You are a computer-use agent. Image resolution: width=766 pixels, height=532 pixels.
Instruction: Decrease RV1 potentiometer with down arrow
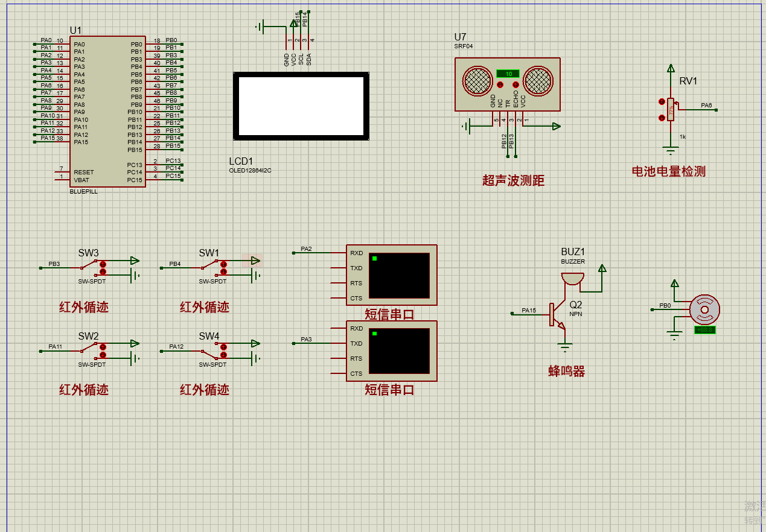(662, 118)
